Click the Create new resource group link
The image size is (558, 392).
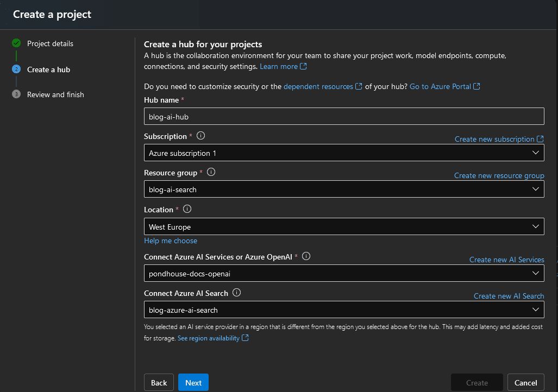499,175
